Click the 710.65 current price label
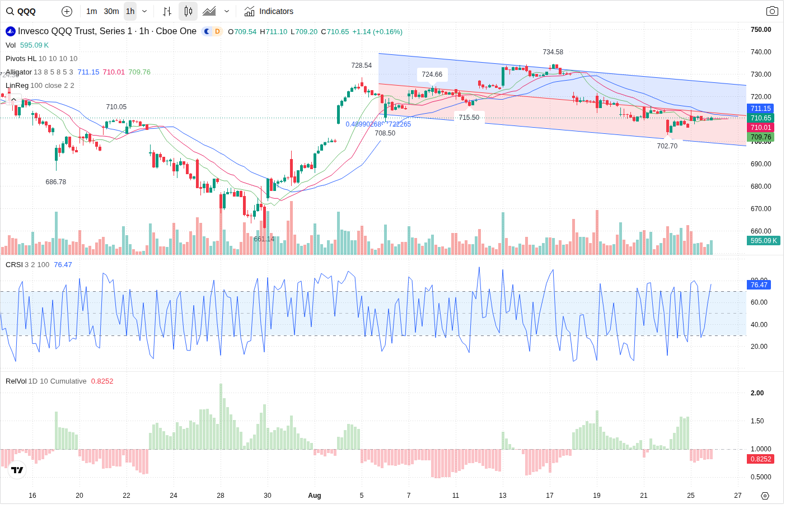 tap(760, 118)
